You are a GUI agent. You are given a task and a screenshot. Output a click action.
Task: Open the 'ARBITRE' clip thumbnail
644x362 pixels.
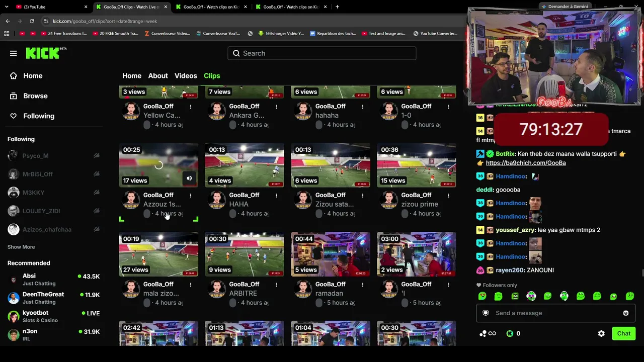click(x=245, y=254)
